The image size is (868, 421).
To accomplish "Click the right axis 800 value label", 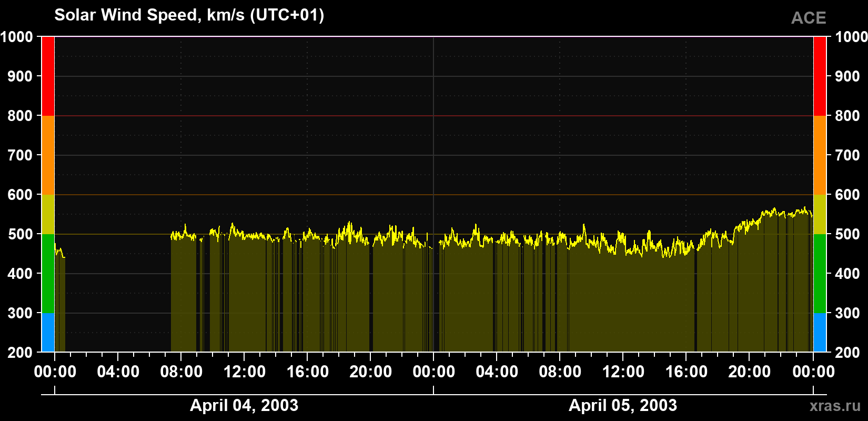I will pyautogui.click(x=848, y=116).
